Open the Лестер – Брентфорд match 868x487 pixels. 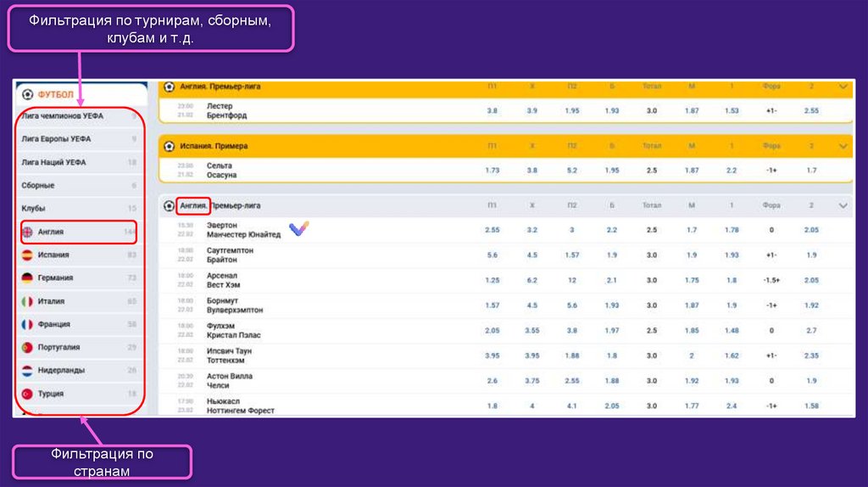(226, 111)
